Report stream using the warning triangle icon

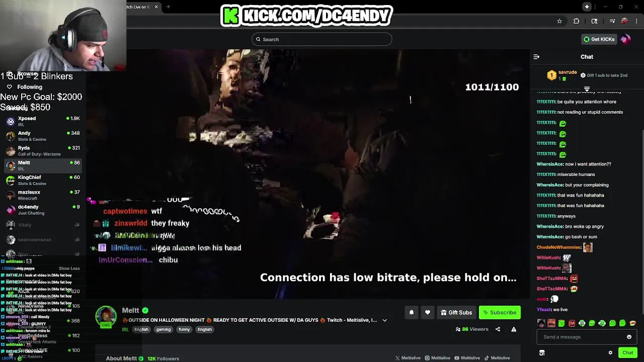coord(514,329)
